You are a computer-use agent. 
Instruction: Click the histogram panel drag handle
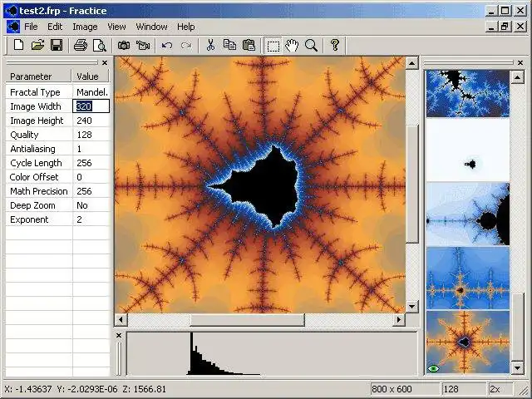coord(119,358)
